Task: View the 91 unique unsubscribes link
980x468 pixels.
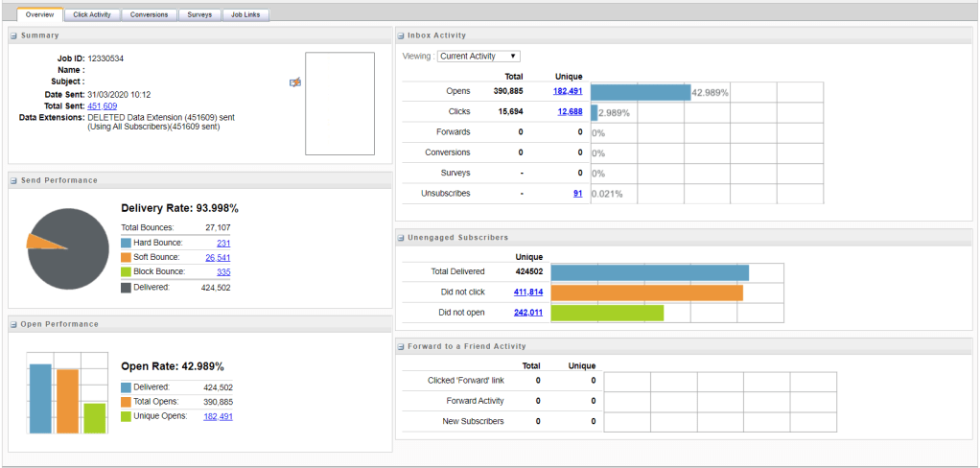Action: tap(577, 194)
